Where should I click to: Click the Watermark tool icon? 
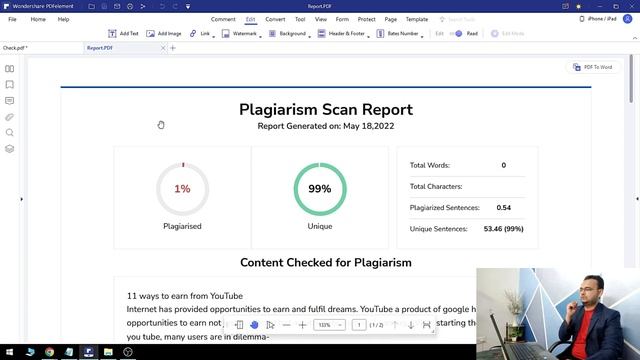point(226,33)
